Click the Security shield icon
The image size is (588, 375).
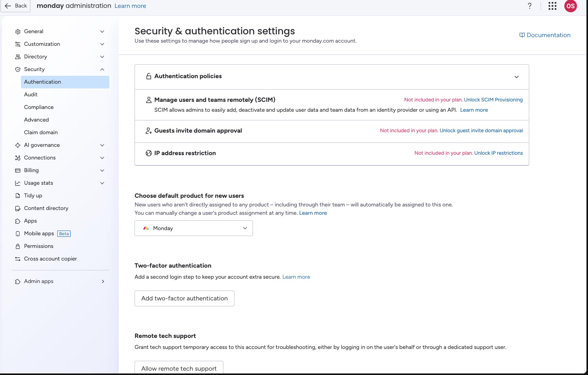click(x=18, y=69)
